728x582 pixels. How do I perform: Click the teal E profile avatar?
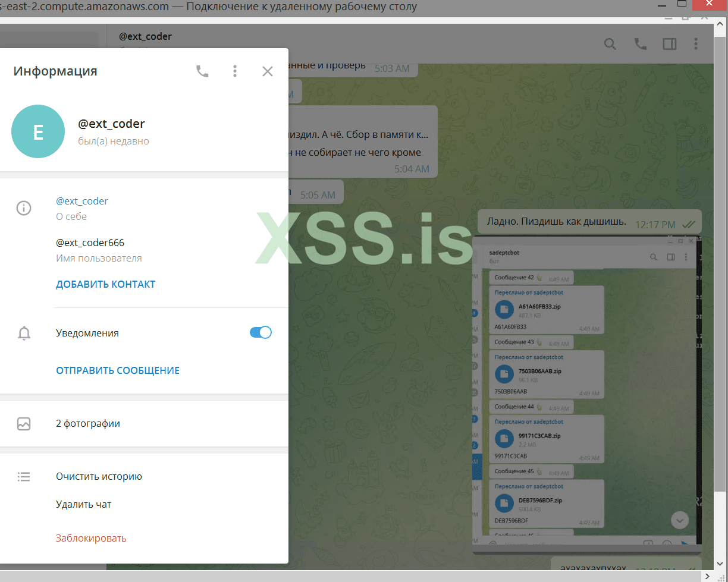pos(38,131)
